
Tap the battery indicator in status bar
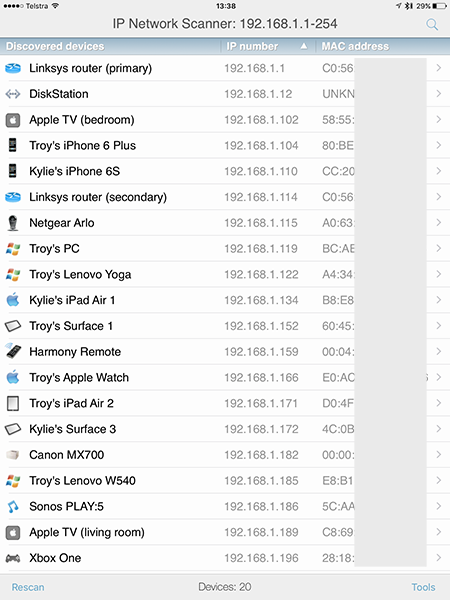[439, 6]
